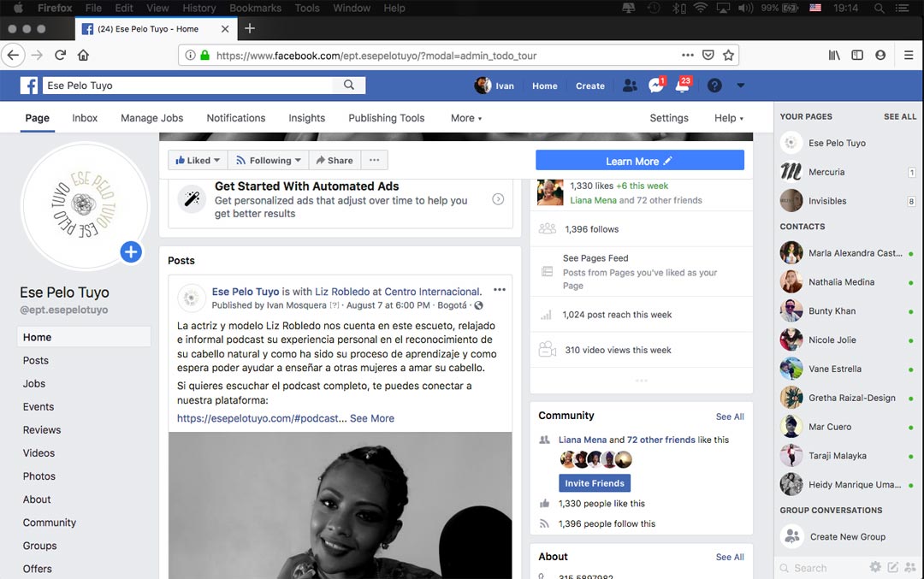
Task: Click the blue plus on profile picture
Action: pos(131,251)
